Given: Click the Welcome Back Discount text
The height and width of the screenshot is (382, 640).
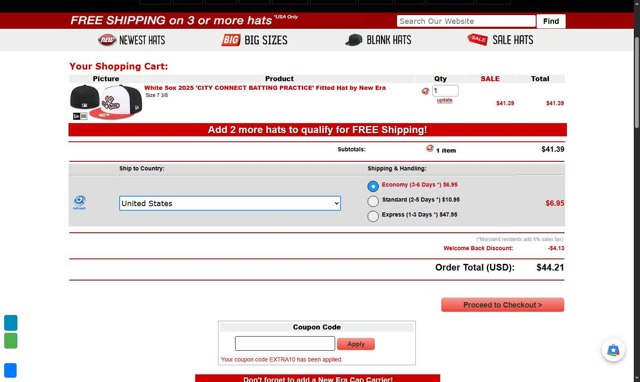Looking at the screenshot, I should 478,248.
